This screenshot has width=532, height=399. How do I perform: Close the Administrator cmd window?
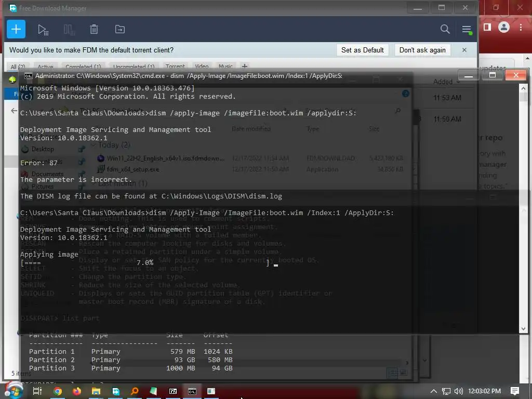tap(516, 75)
